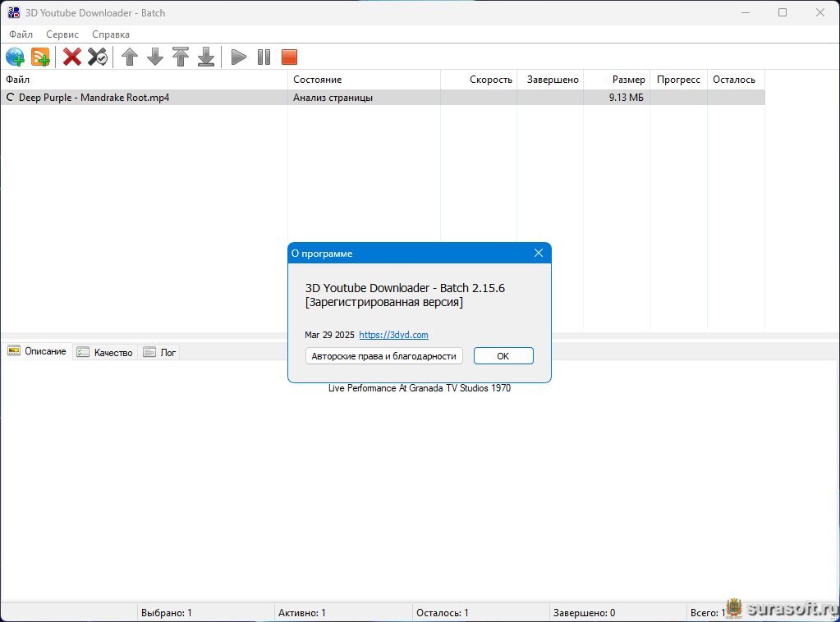
Task: Click the Live Performance At Granada description text
Action: [420, 388]
